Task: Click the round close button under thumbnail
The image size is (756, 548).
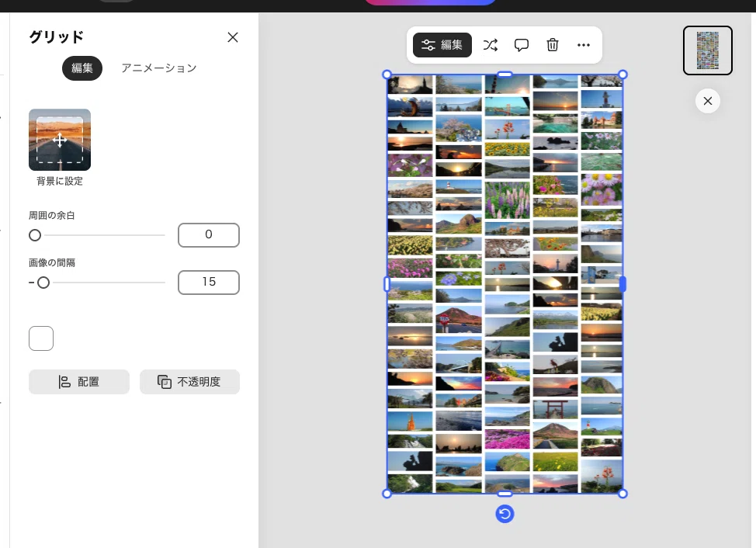Action: [x=708, y=101]
